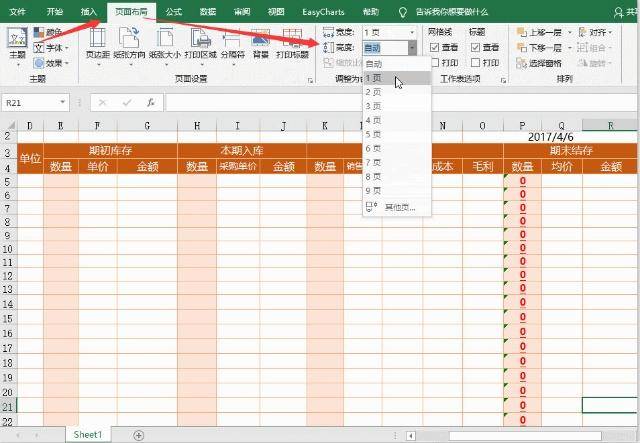The height and width of the screenshot is (443, 640).
Task: Open the Name Box dropdown arrow
Action: tap(63, 102)
